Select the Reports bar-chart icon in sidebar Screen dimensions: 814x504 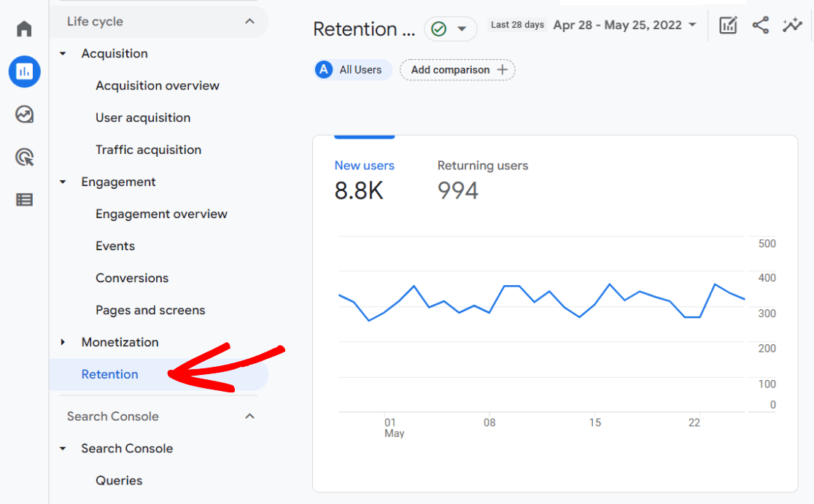coord(24,71)
